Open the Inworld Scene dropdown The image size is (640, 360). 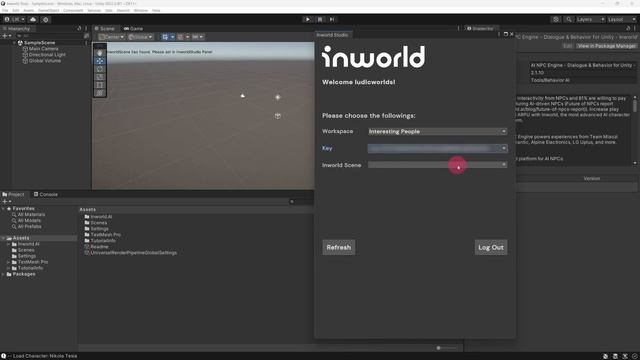437,165
